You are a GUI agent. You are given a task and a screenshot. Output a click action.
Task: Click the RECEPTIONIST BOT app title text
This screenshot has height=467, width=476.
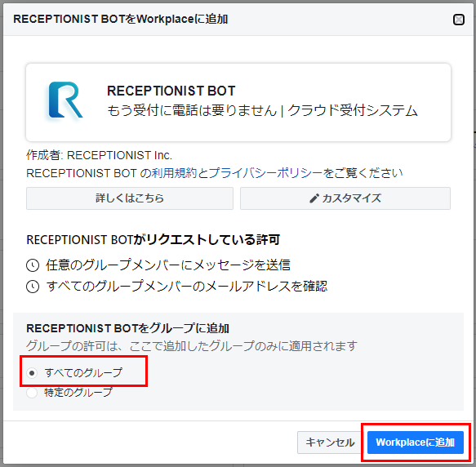[171, 91]
